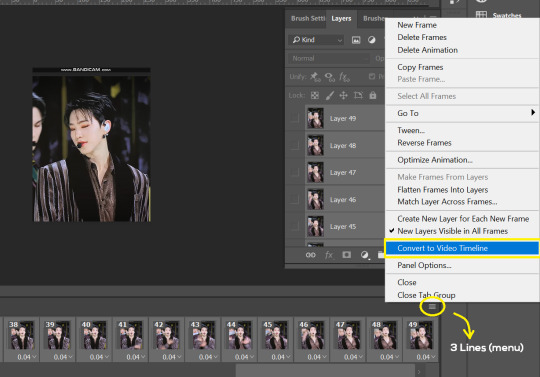Add a layer style fx icon
Viewport: 540px width, 377px height.
(329, 255)
